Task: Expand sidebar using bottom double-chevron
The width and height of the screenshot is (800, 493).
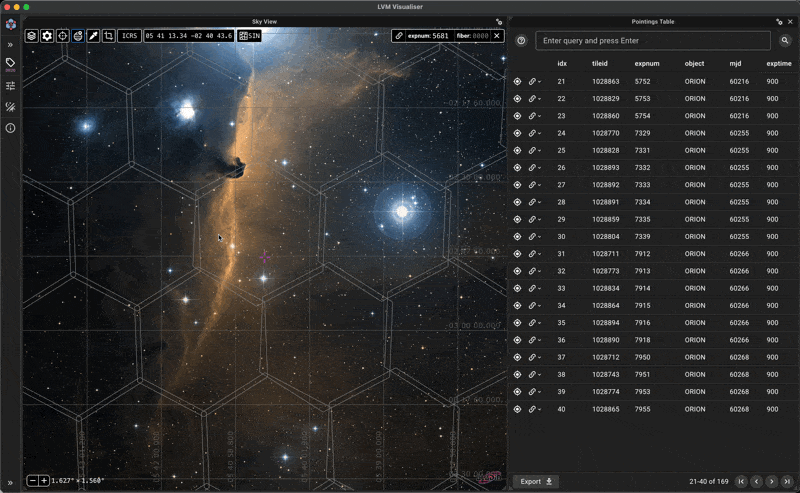Action: click(x=10, y=483)
